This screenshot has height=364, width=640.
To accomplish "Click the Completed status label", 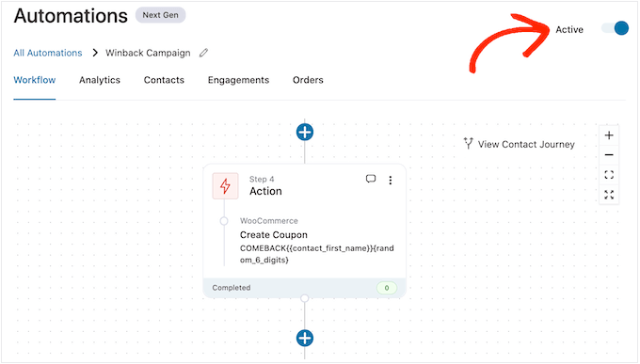I will point(231,288).
